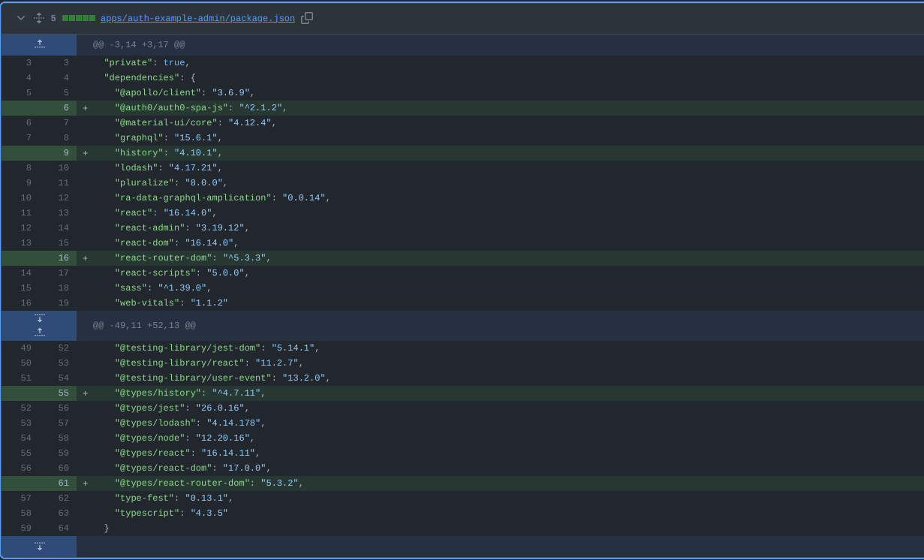Click the "type-fest": "0.13.1" line
The width and height of the screenshot is (924, 560).
point(500,498)
